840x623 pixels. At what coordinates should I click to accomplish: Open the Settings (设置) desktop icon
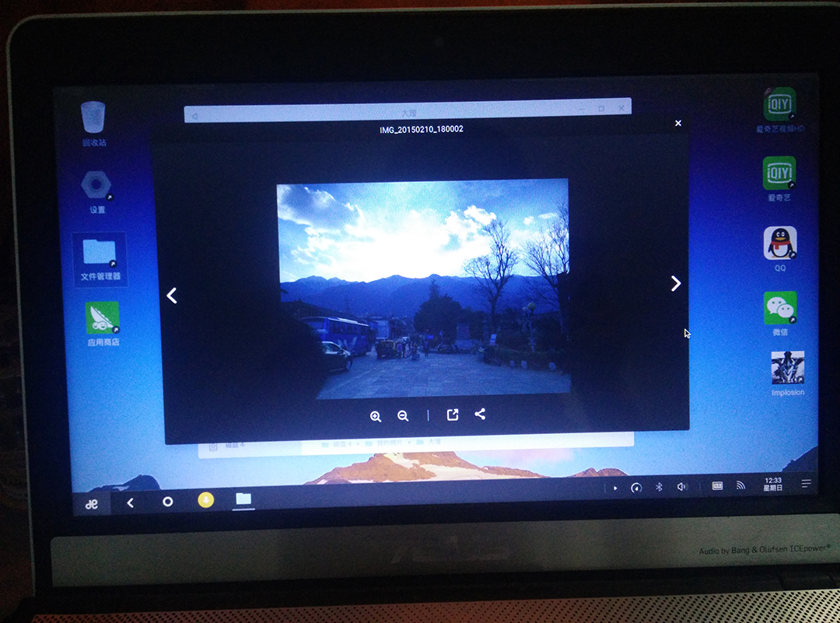coord(96,191)
